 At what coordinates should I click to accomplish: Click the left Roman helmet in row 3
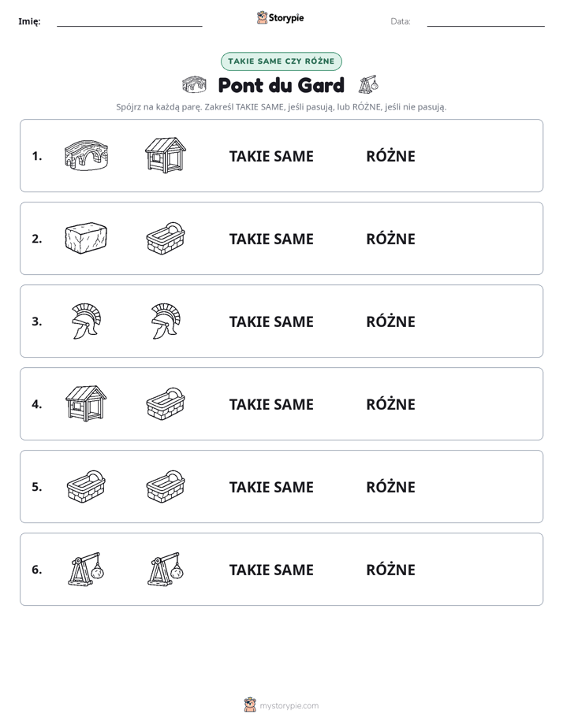pyautogui.click(x=87, y=321)
